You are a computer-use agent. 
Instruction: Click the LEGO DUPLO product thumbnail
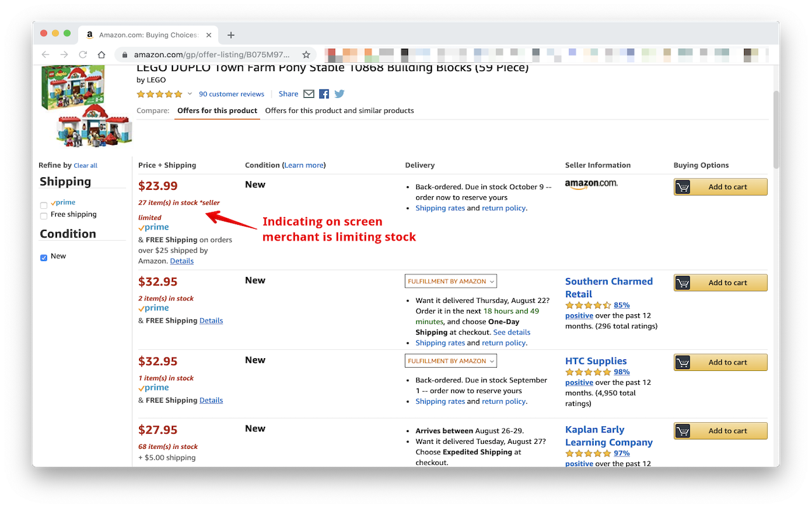(86, 106)
